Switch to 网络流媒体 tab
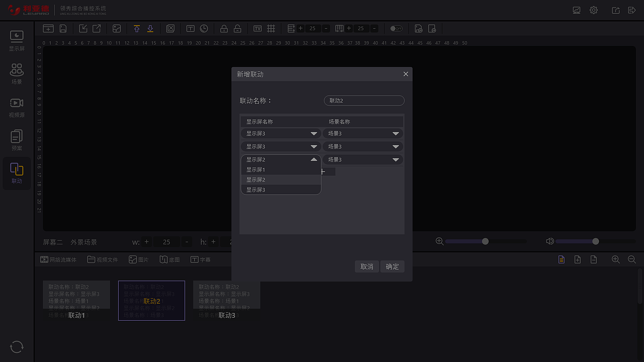 point(58,260)
